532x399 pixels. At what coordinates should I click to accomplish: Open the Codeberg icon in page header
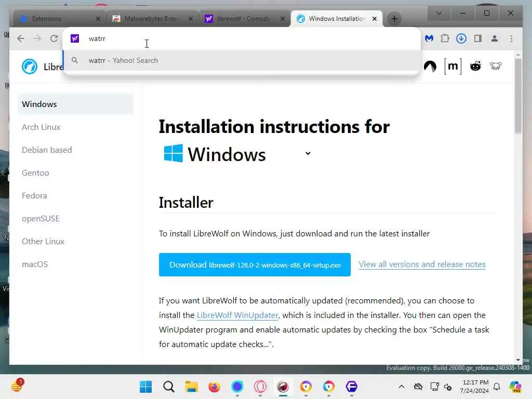pos(430,66)
